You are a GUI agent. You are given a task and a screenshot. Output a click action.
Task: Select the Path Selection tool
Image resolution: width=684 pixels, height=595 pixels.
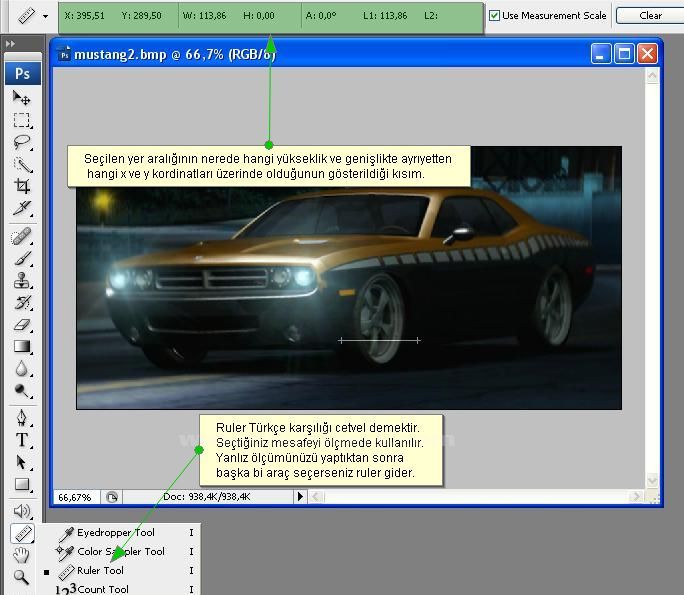tap(22, 462)
